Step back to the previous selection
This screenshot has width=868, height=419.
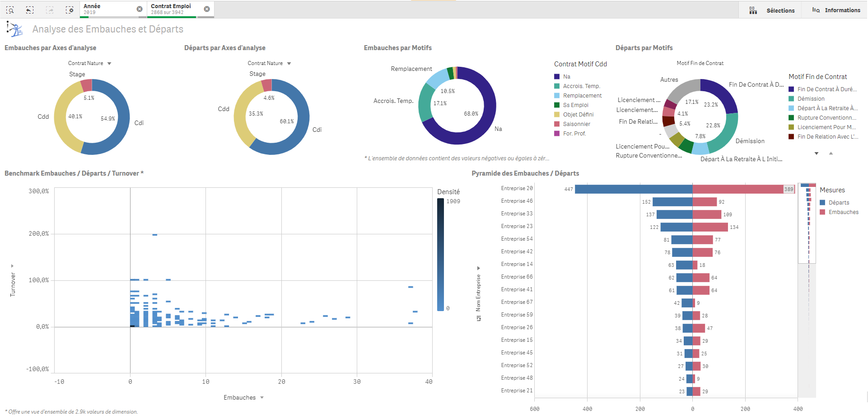30,9
